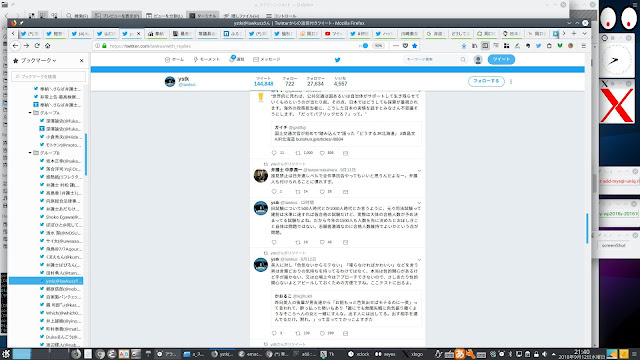Like the tweet by ystk about the exam
The image size is (640, 360).
point(322,242)
